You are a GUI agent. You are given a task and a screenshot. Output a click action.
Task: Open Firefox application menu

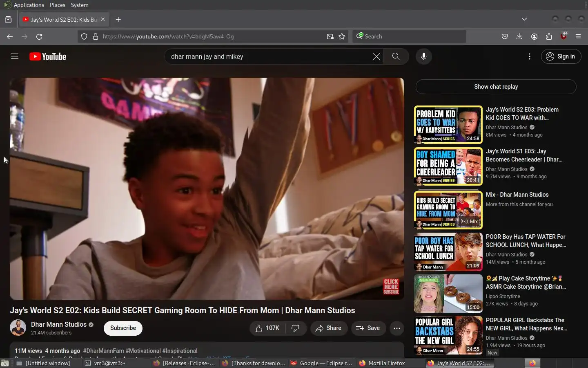click(578, 36)
